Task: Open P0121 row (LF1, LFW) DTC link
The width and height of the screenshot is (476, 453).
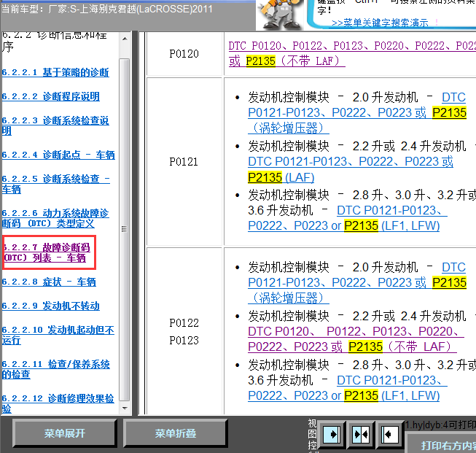Action: [348, 218]
